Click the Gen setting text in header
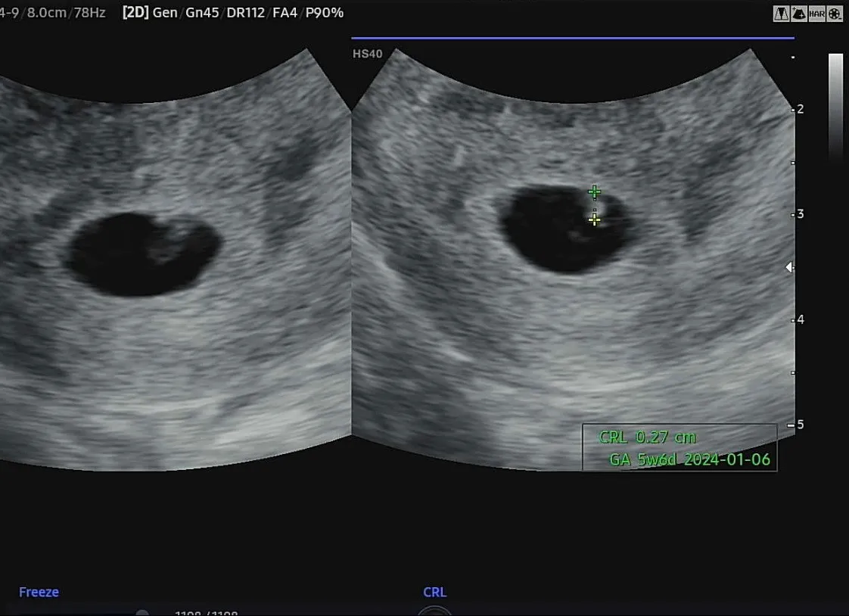 [x=165, y=12]
